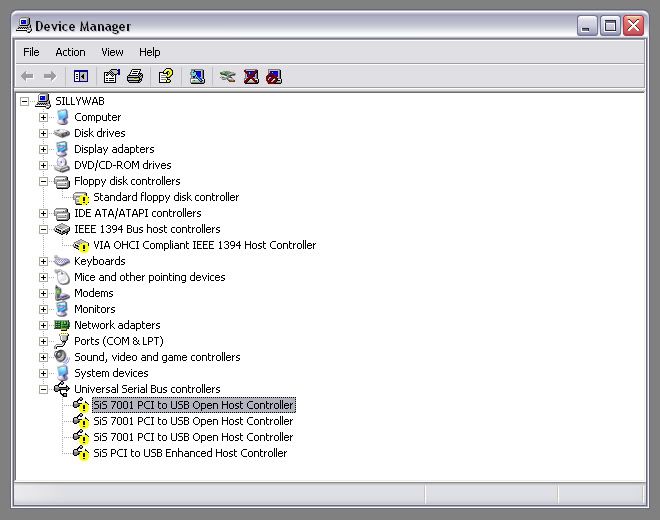Click the Mice pointing devices icon

[x=62, y=277]
